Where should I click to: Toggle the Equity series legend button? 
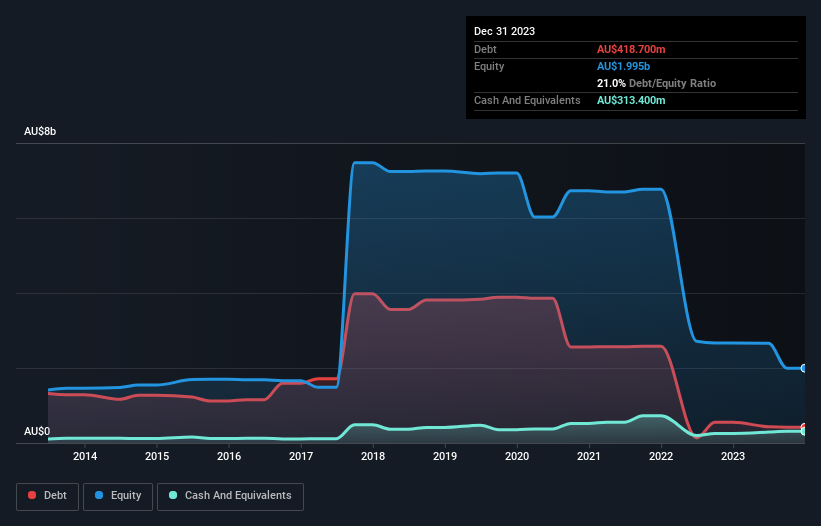click(x=118, y=496)
